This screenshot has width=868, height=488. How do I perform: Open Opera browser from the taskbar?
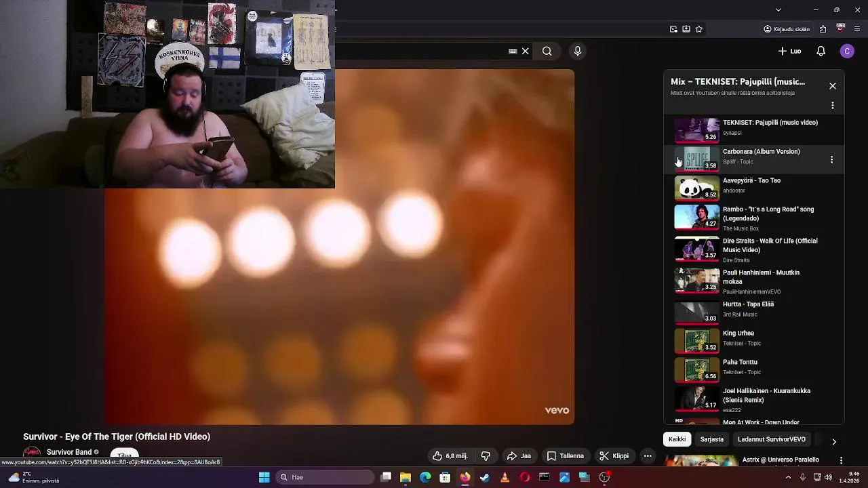point(524,477)
